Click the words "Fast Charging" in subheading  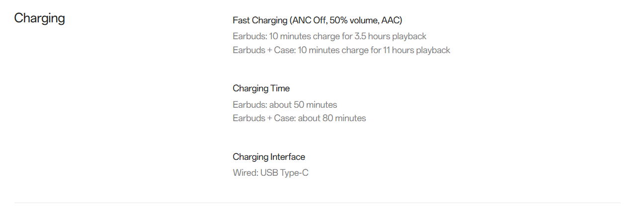tap(260, 20)
